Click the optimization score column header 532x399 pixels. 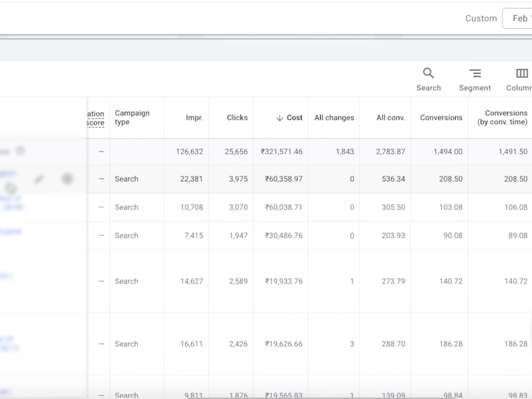click(95, 118)
